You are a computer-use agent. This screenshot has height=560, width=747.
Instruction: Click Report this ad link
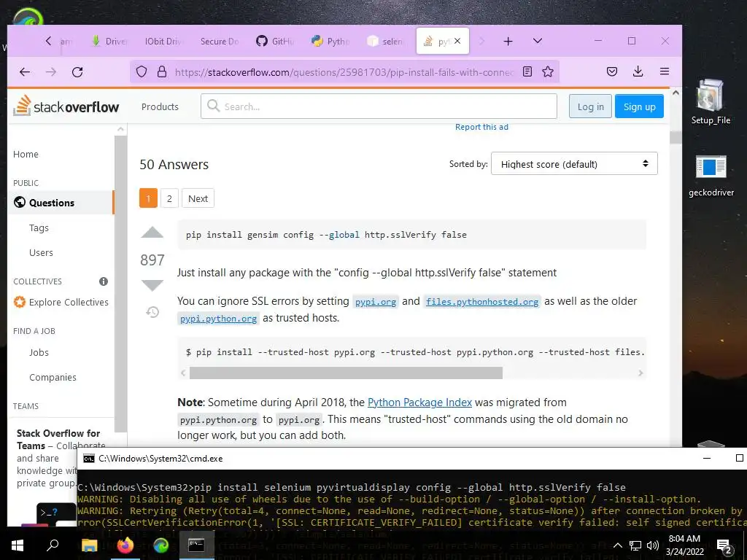[x=481, y=127]
